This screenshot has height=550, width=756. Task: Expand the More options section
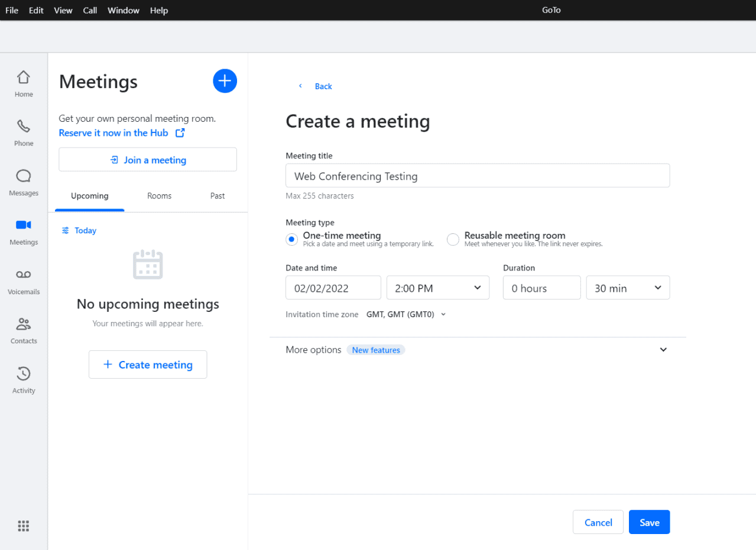663,349
